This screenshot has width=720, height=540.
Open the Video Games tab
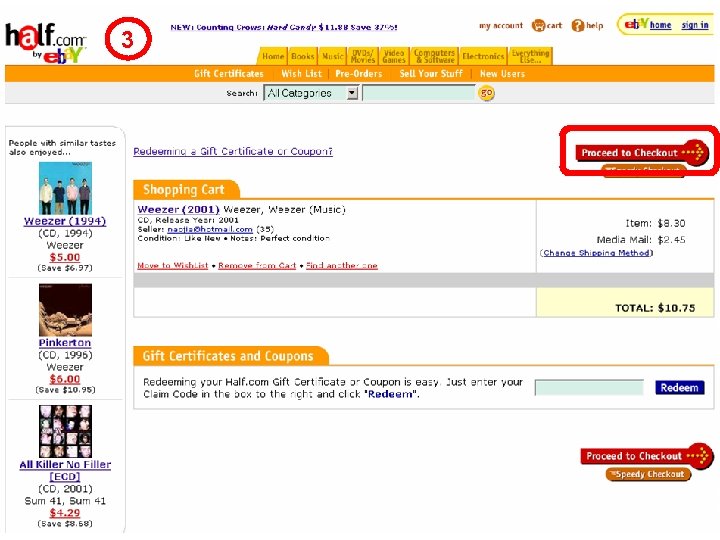[394, 56]
